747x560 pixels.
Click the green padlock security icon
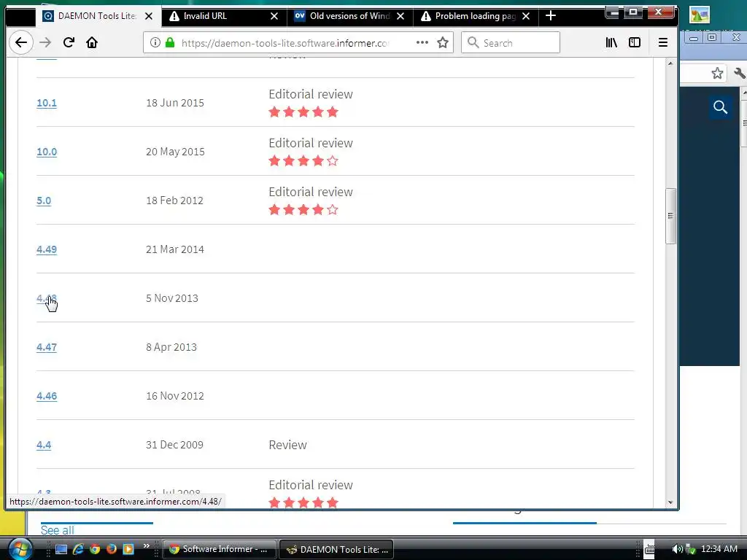click(x=170, y=42)
